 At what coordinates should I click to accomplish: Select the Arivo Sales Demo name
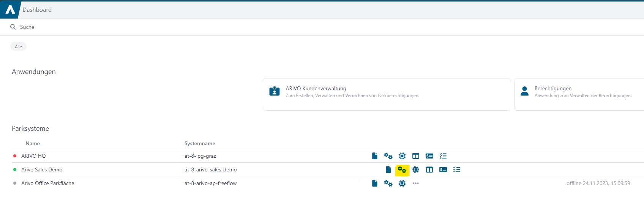click(42, 169)
